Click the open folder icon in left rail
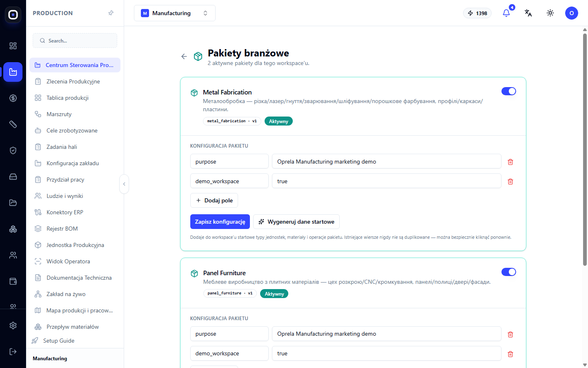588x368 pixels. coord(13,203)
